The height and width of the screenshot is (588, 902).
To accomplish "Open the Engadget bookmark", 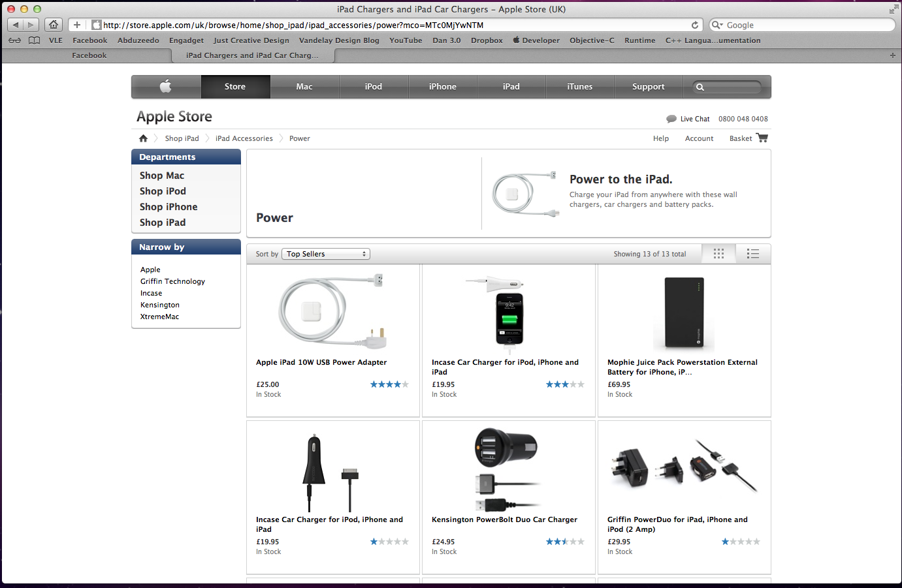I will point(186,40).
